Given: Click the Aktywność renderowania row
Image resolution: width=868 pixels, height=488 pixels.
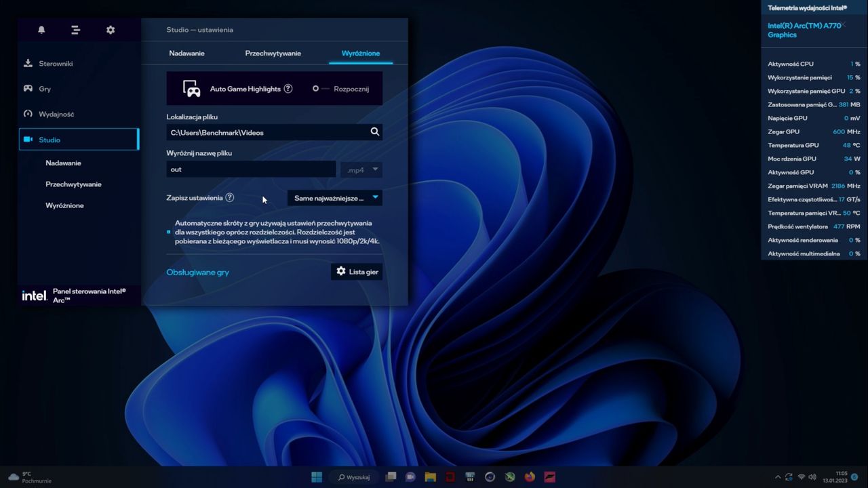Looking at the screenshot, I should click(x=814, y=240).
